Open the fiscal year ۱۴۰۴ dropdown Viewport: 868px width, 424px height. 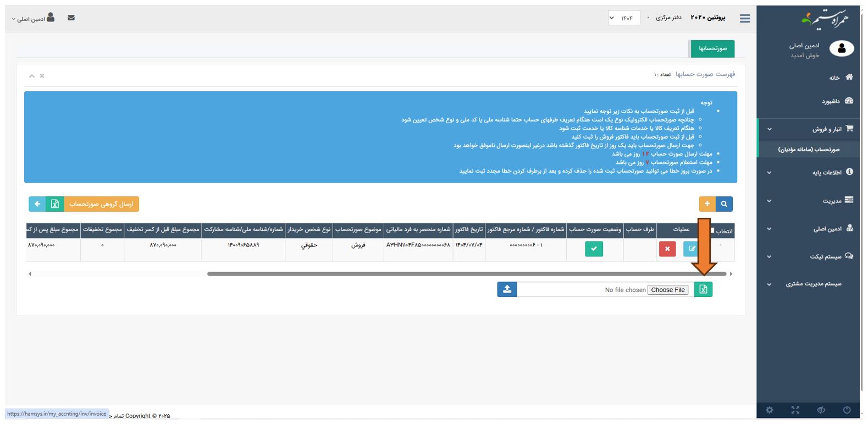point(623,18)
